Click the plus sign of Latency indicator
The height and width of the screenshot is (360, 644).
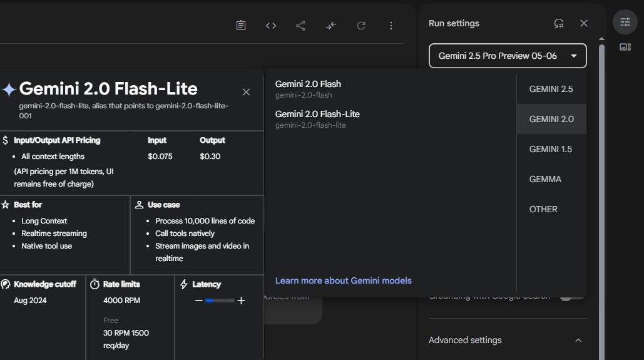[242, 301]
